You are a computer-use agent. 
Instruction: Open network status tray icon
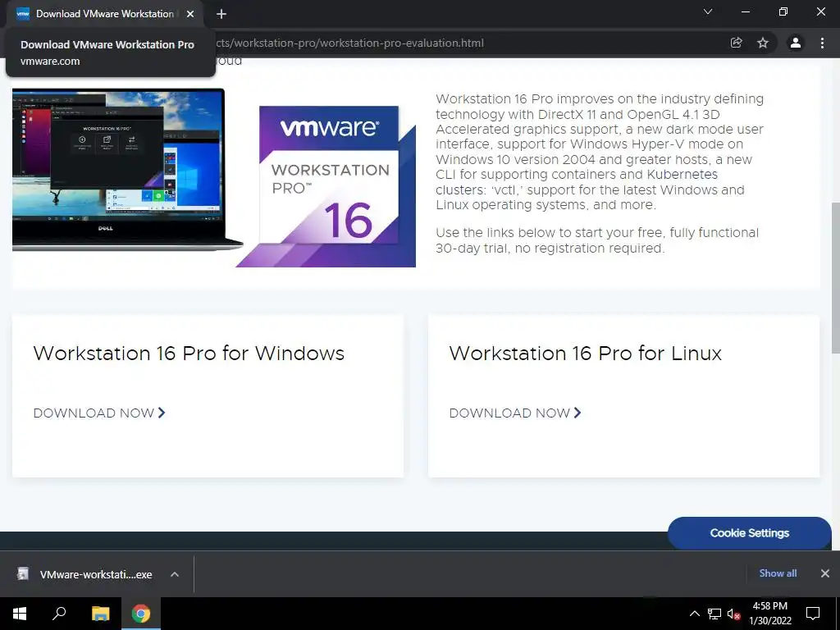(x=714, y=614)
